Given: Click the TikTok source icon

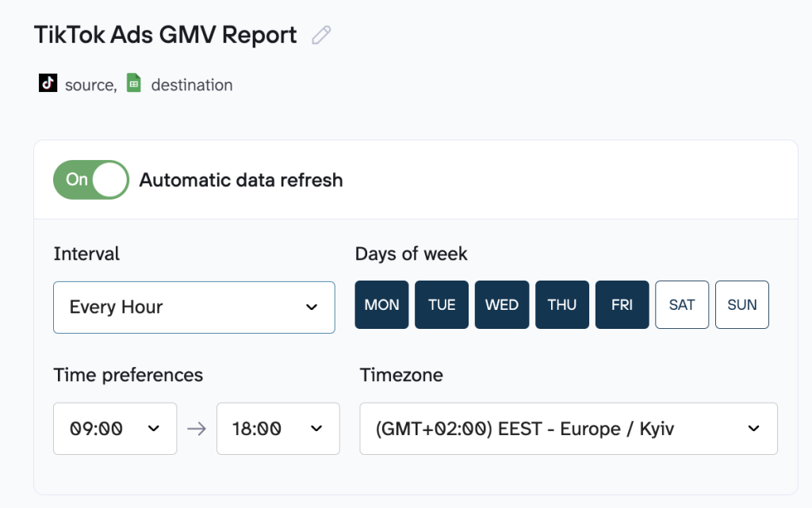Looking at the screenshot, I should click(x=48, y=83).
